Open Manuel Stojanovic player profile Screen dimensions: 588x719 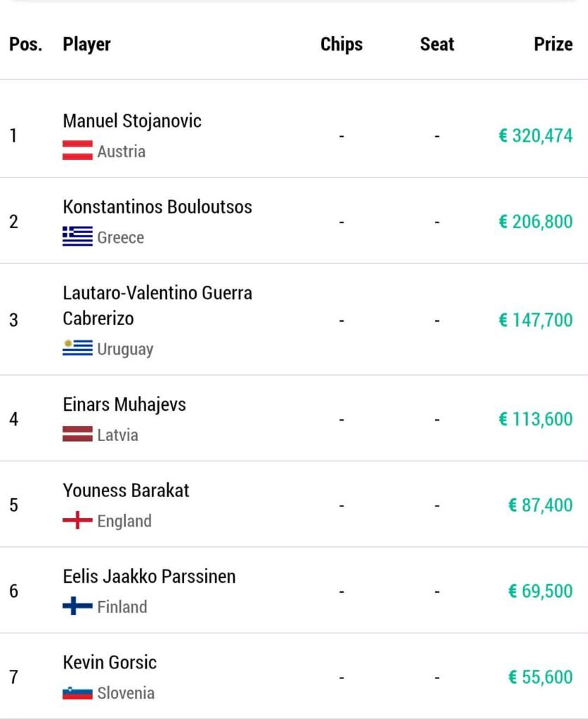coord(132,121)
